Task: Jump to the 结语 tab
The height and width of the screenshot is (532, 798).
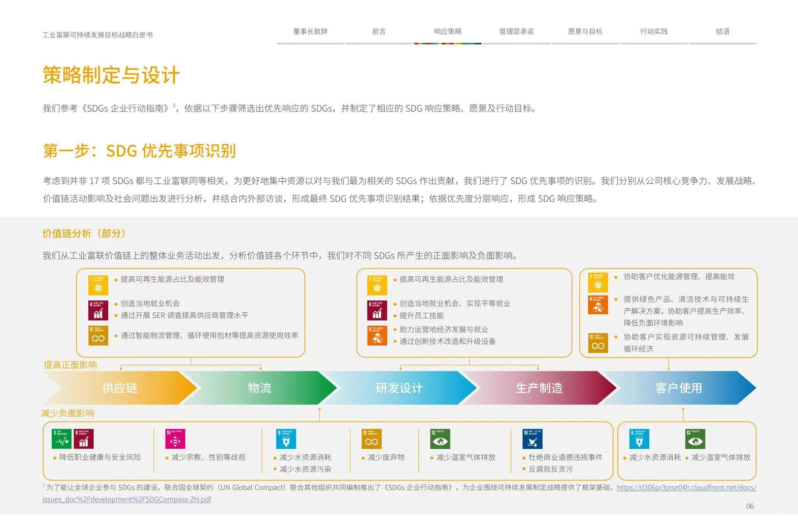Action: (723, 32)
